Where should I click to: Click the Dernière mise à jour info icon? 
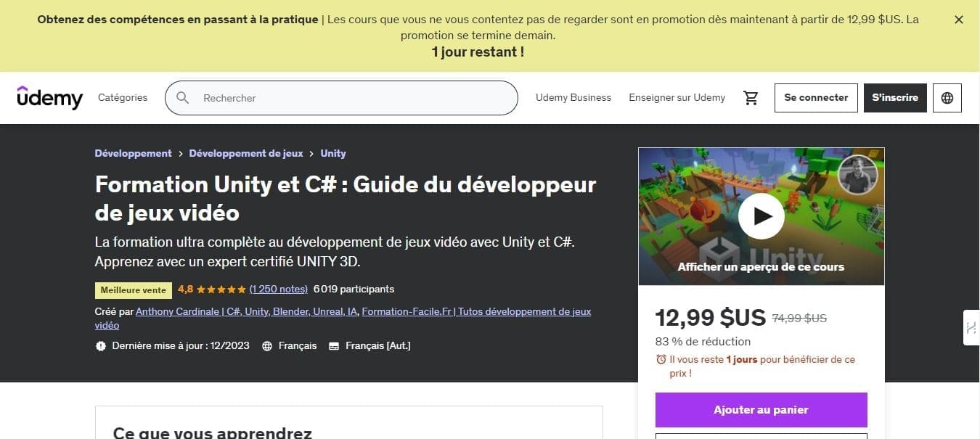pyautogui.click(x=101, y=346)
